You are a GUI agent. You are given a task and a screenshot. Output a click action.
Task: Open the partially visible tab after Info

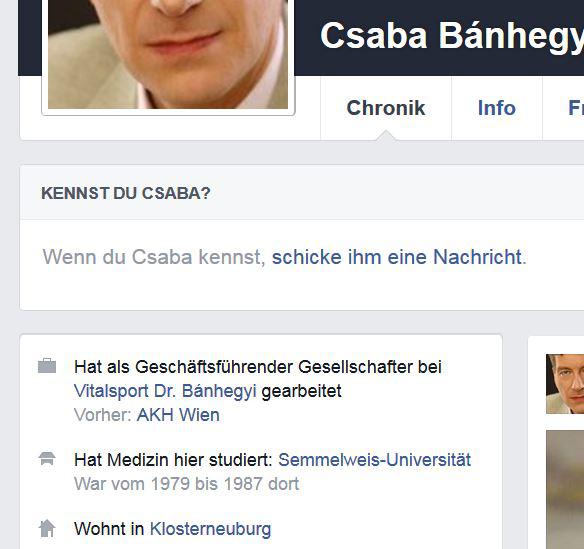(576, 108)
